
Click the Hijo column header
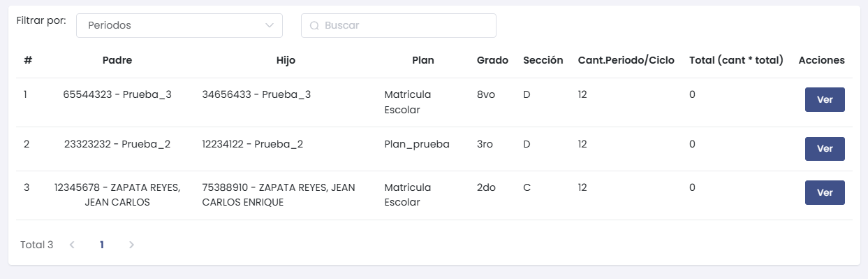pos(286,60)
